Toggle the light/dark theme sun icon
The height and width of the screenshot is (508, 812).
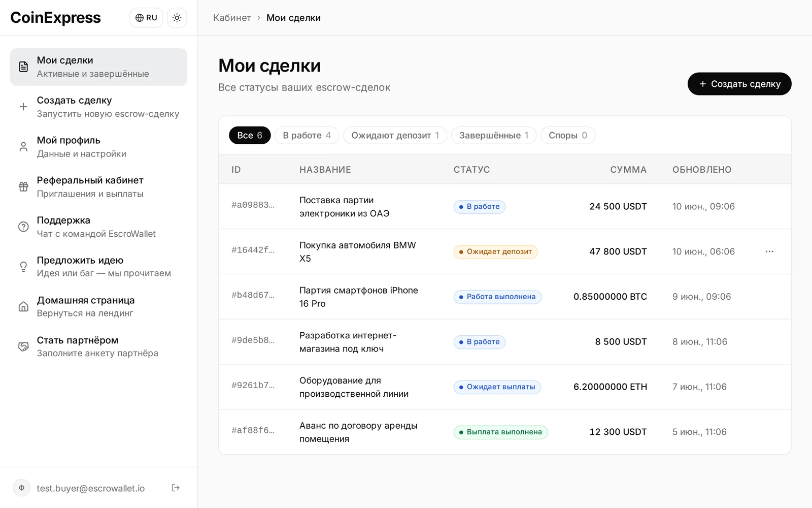coord(177,18)
